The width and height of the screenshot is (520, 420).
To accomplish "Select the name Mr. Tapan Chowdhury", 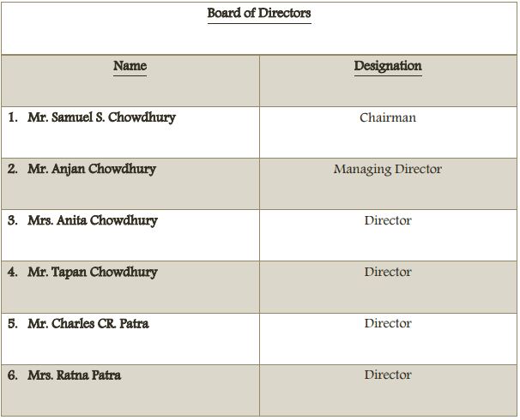I will (x=93, y=272).
